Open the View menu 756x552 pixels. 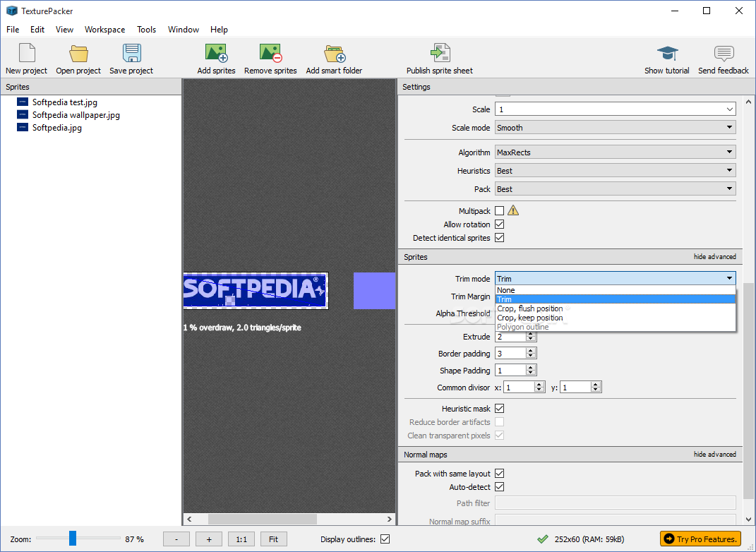pos(64,30)
